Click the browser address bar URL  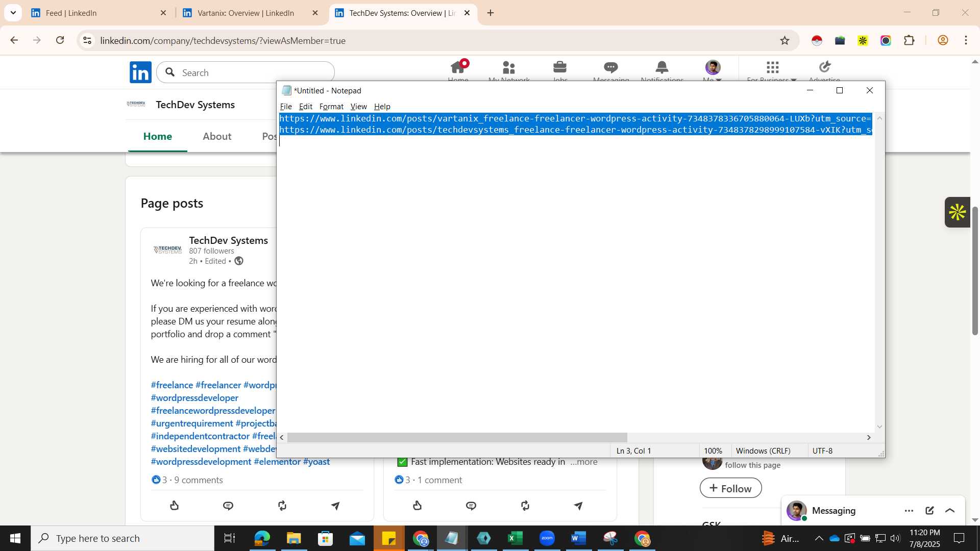coord(223,40)
